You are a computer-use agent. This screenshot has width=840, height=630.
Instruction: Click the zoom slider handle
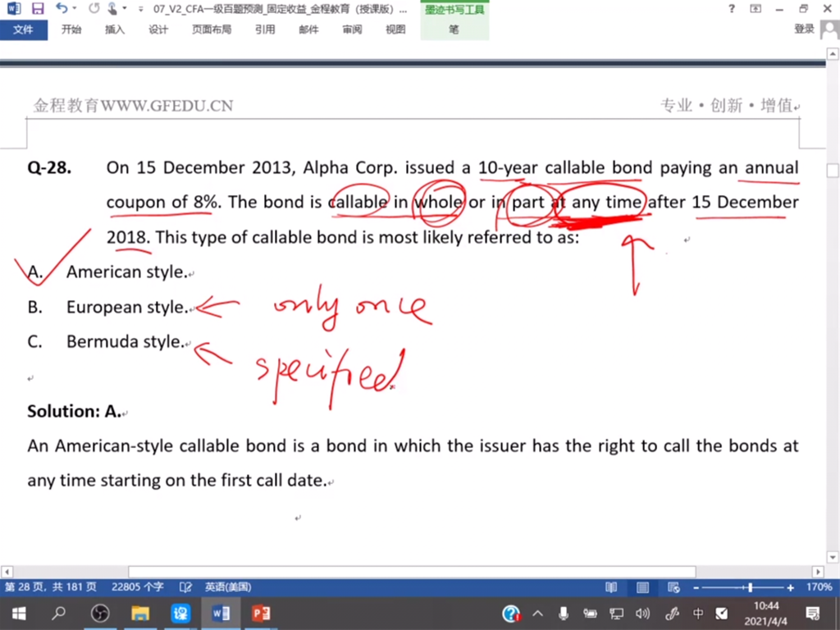coord(751,587)
